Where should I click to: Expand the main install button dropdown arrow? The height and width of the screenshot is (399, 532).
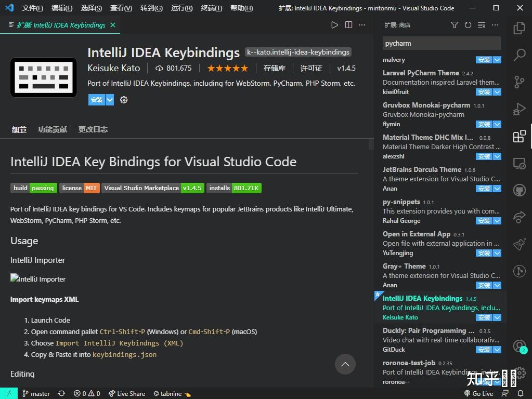[110, 100]
